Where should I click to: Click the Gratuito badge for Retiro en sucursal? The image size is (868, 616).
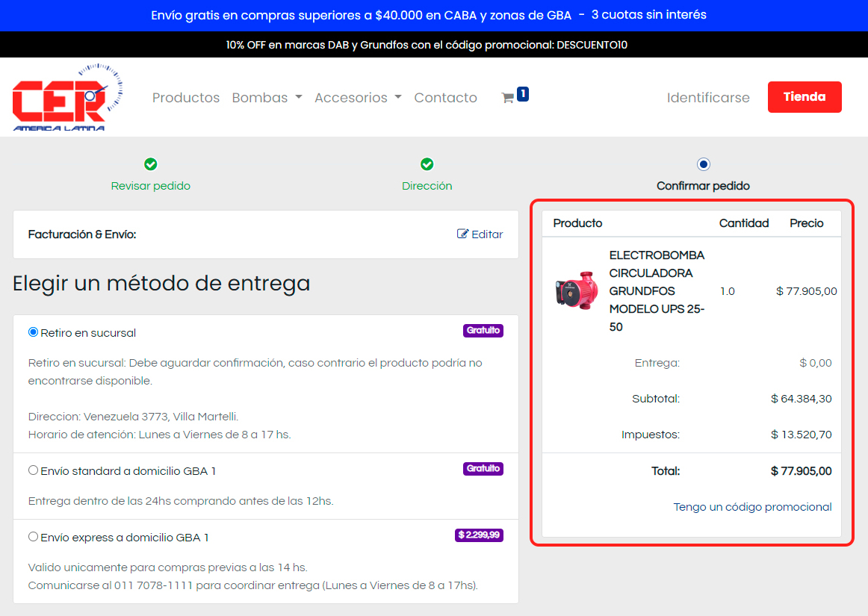pyautogui.click(x=483, y=331)
